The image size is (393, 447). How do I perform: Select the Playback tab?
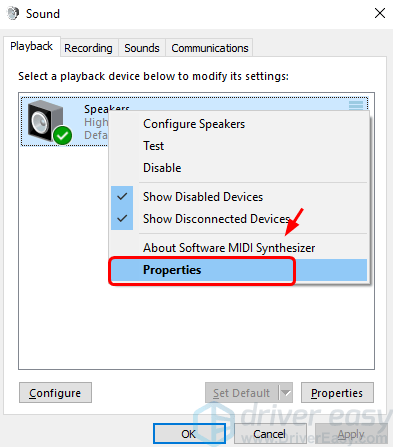click(32, 46)
